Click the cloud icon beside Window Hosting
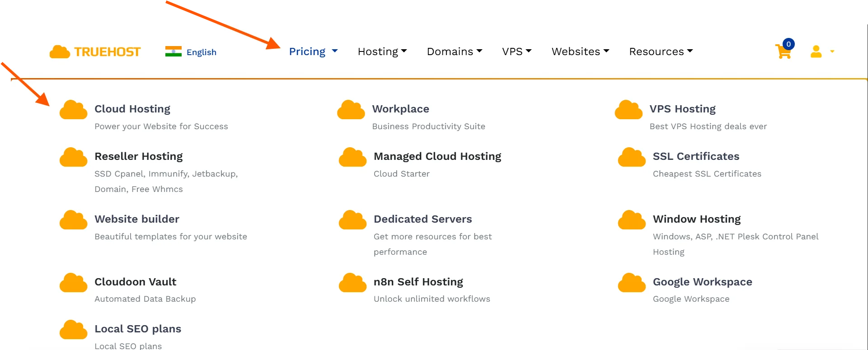The height and width of the screenshot is (350, 868). pyautogui.click(x=632, y=219)
